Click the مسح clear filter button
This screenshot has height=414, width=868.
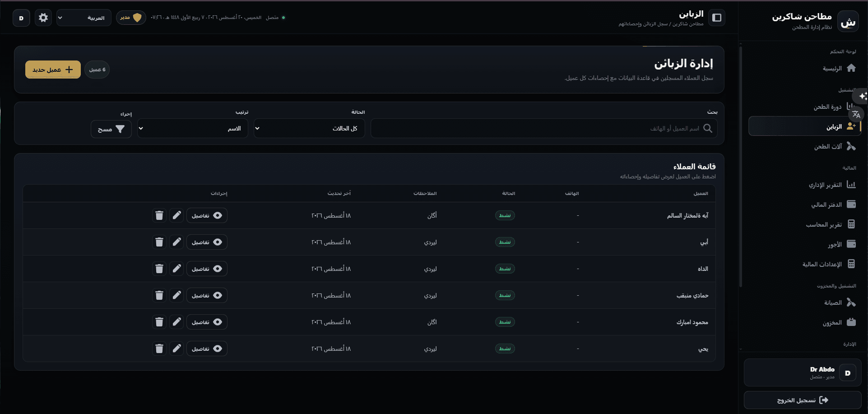pyautogui.click(x=111, y=129)
